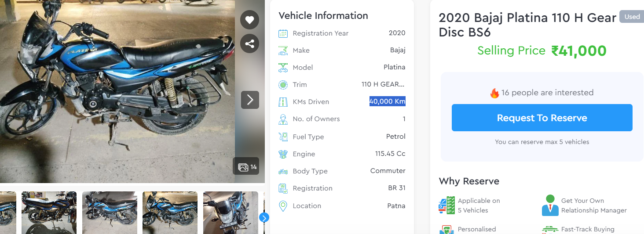Image resolution: width=644 pixels, height=234 pixels.
Task: Click the Bajaj make value
Action: click(398, 50)
